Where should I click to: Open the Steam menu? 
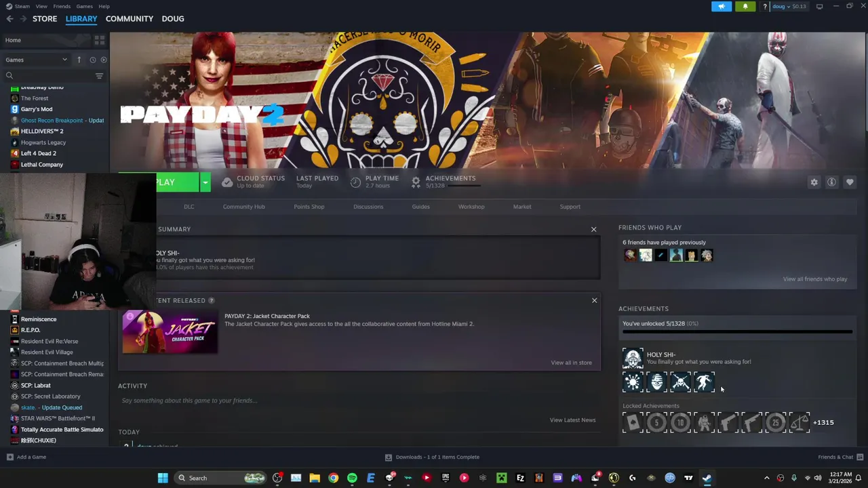pyautogui.click(x=22, y=6)
